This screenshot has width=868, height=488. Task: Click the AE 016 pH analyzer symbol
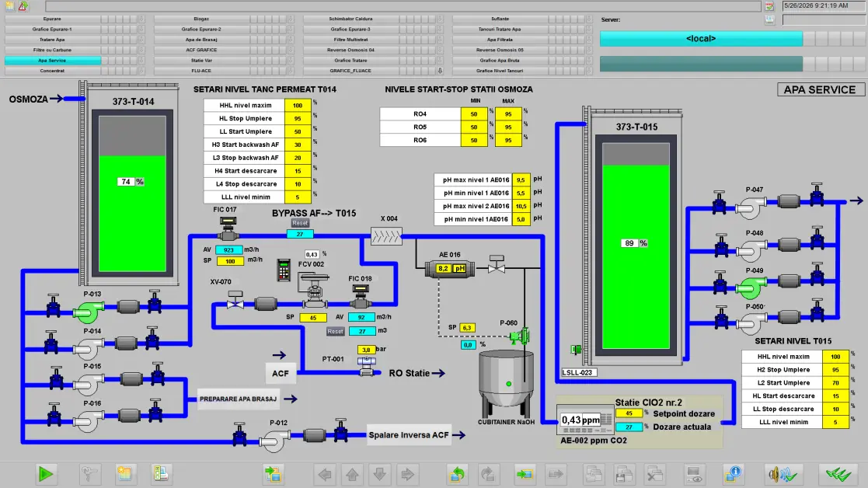449,268
